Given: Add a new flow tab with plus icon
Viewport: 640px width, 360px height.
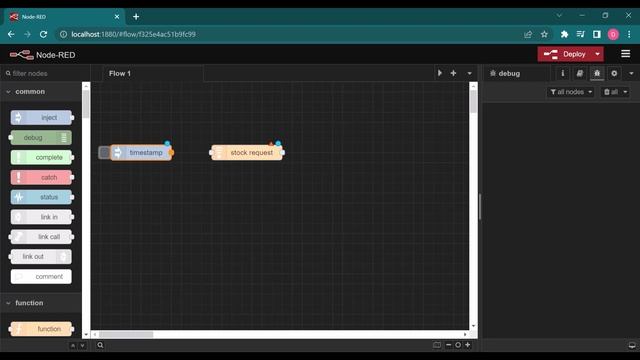Looking at the screenshot, I should [453, 73].
